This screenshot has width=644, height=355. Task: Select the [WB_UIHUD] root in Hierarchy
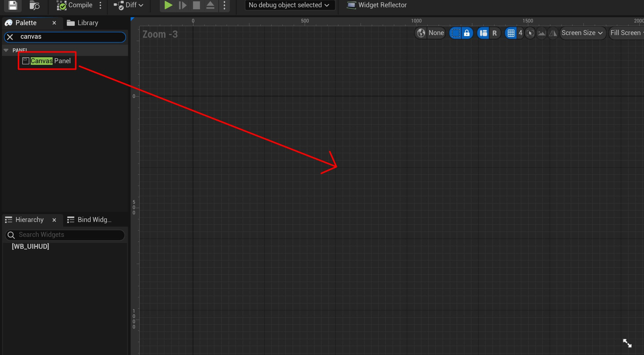click(30, 246)
